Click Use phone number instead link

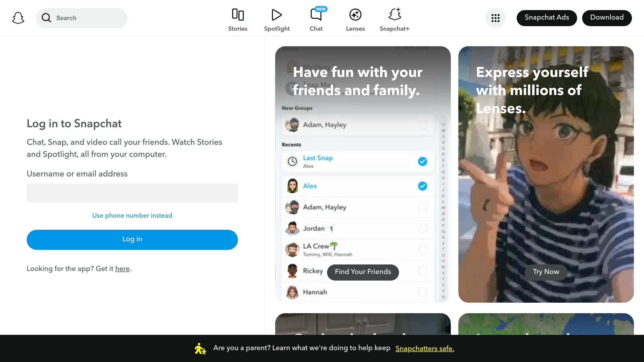tap(132, 216)
